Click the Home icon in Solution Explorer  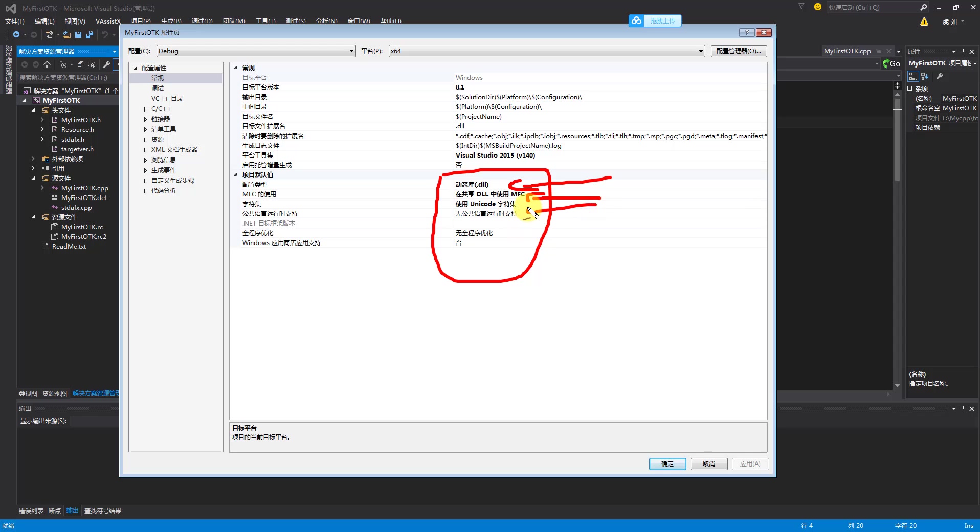47,65
